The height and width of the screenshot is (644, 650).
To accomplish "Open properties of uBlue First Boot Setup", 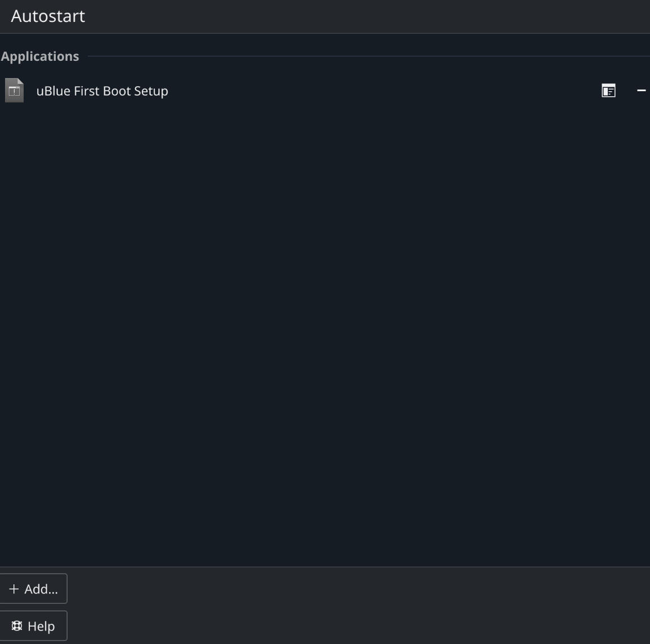I will coord(608,91).
